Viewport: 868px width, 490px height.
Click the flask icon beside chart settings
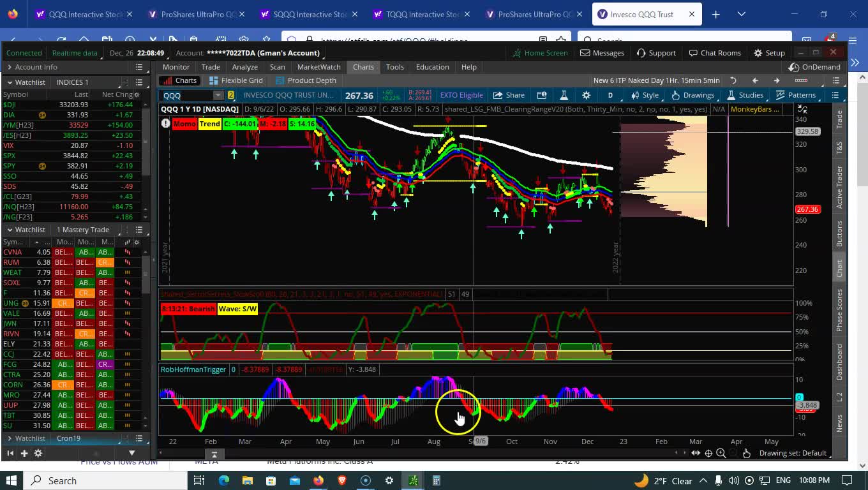pos(564,95)
